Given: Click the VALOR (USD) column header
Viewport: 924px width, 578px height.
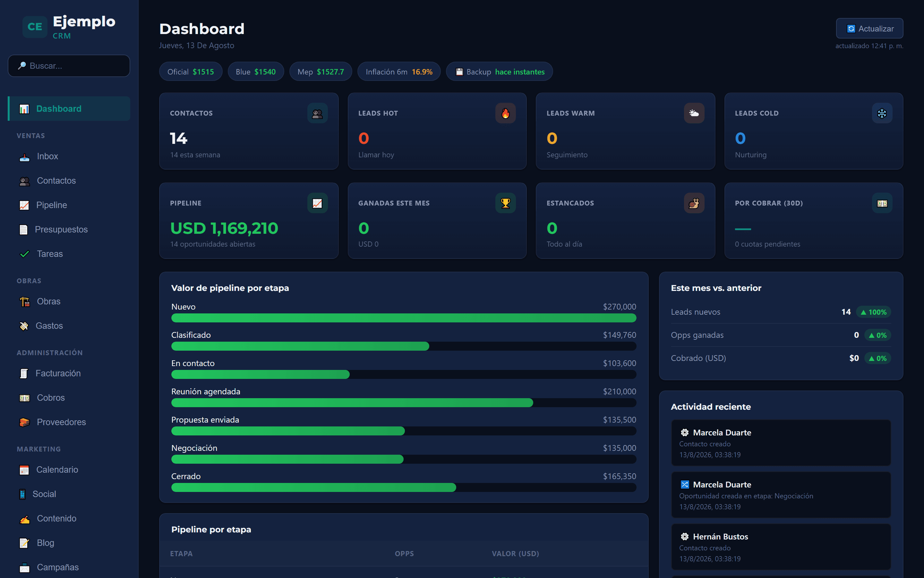Looking at the screenshot, I should [x=515, y=554].
